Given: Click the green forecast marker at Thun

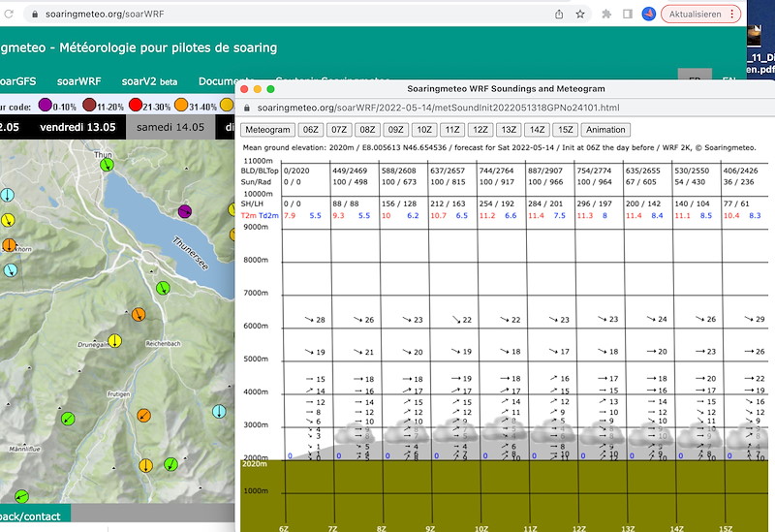Looking at the screenshot, I should [x=107, y=165].
